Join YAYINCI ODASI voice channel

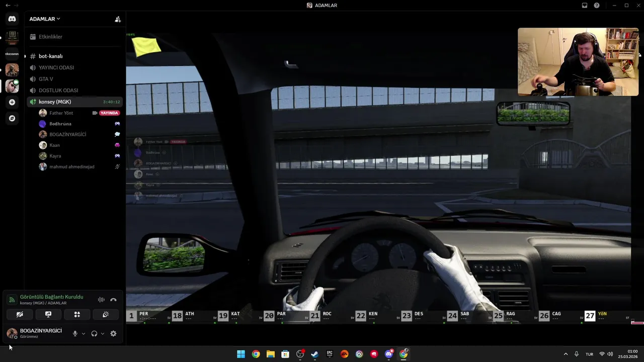click(74, 67)
